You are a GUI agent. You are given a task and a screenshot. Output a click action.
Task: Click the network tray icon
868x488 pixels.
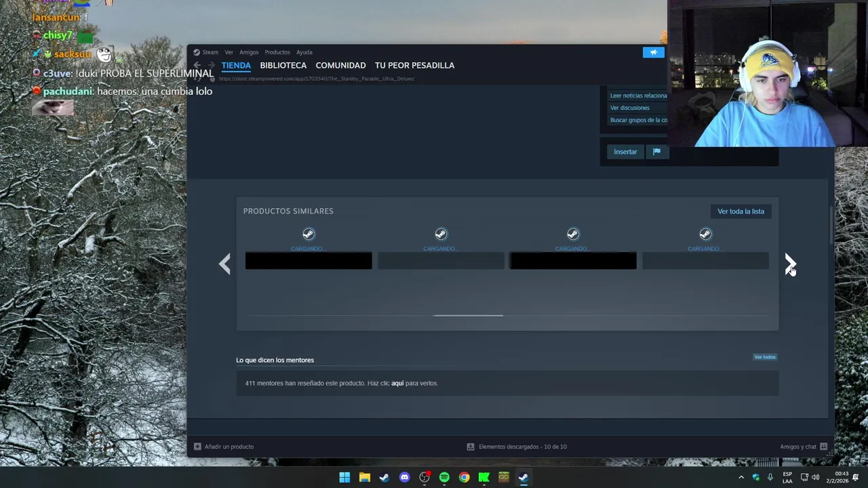pos(804,477)
